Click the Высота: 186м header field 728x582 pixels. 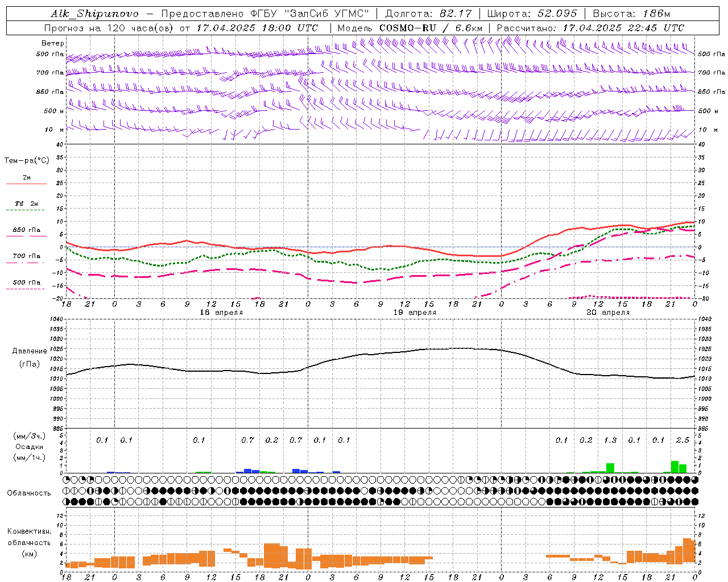(631, 14)
